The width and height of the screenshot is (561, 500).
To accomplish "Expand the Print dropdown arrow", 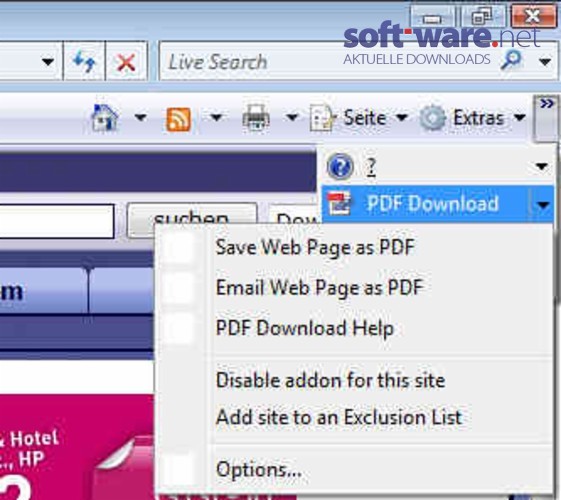I will click(292, 117).
